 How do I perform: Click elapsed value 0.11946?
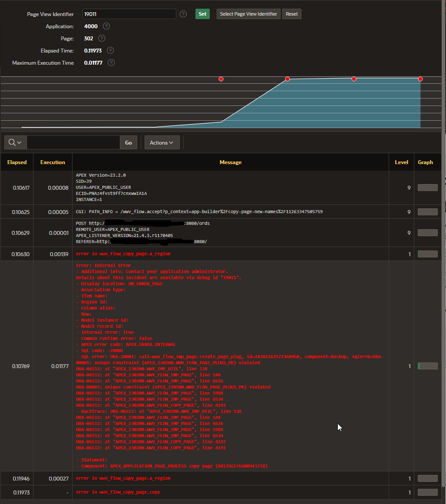coord(21,479)
